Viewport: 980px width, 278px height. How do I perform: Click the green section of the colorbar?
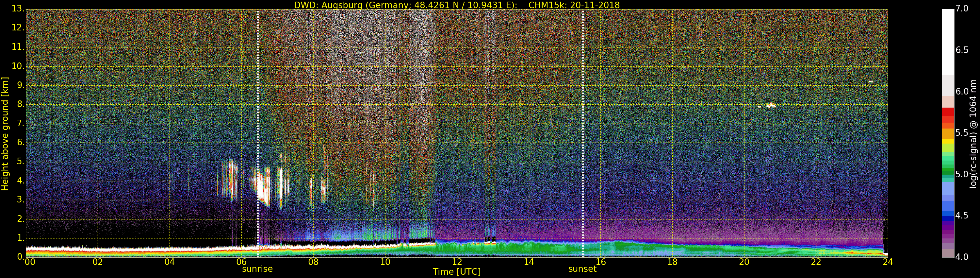click(948, 165)
